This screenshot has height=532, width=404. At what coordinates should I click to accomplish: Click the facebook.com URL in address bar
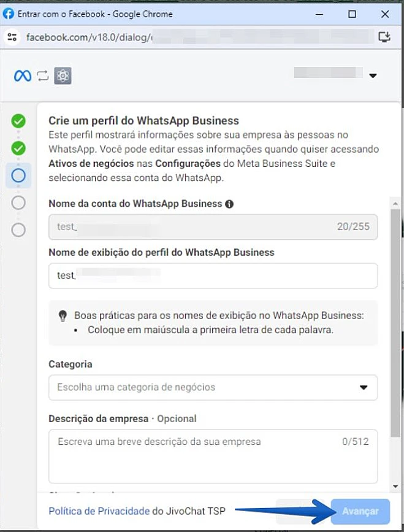coord(89,37)
